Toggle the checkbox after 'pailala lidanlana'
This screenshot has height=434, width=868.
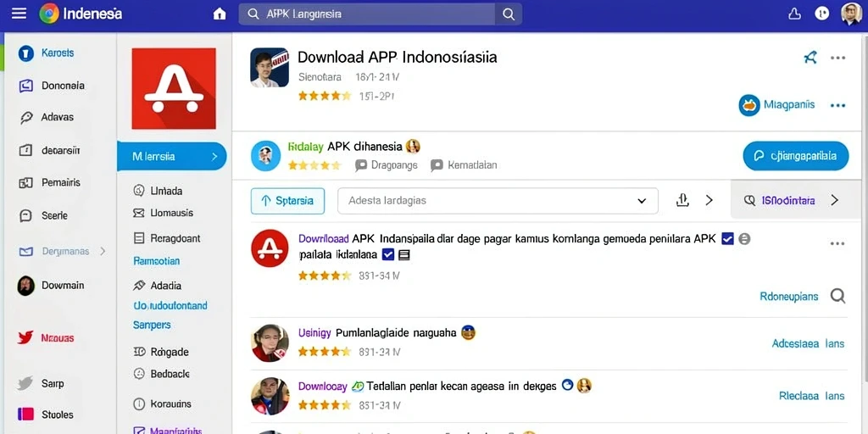click(388, 254)
